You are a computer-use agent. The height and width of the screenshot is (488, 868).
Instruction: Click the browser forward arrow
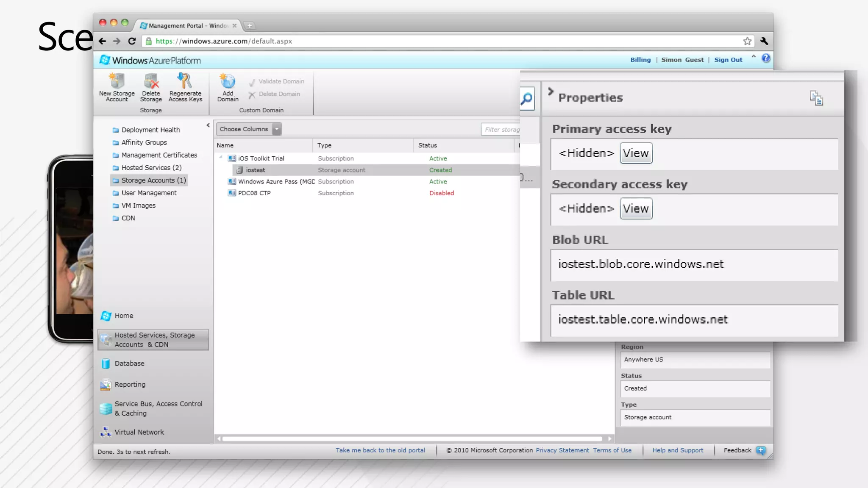pyautogui.click(x=117, y=41)
